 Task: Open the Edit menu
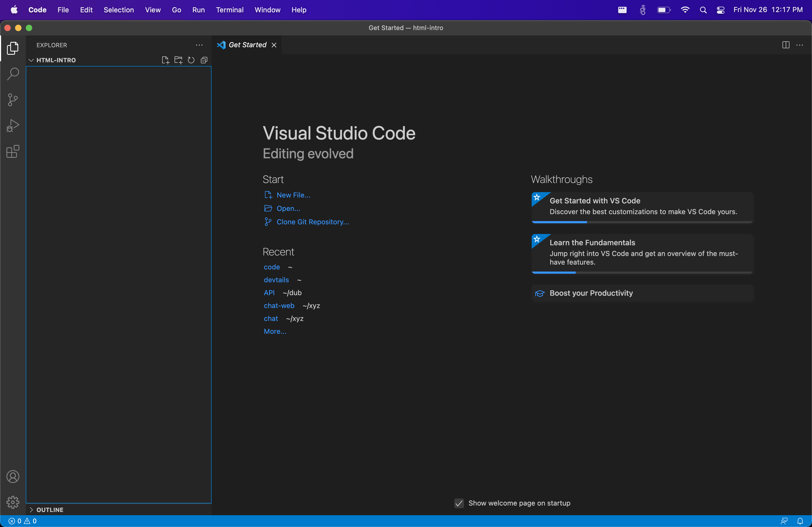pos(86,10)
